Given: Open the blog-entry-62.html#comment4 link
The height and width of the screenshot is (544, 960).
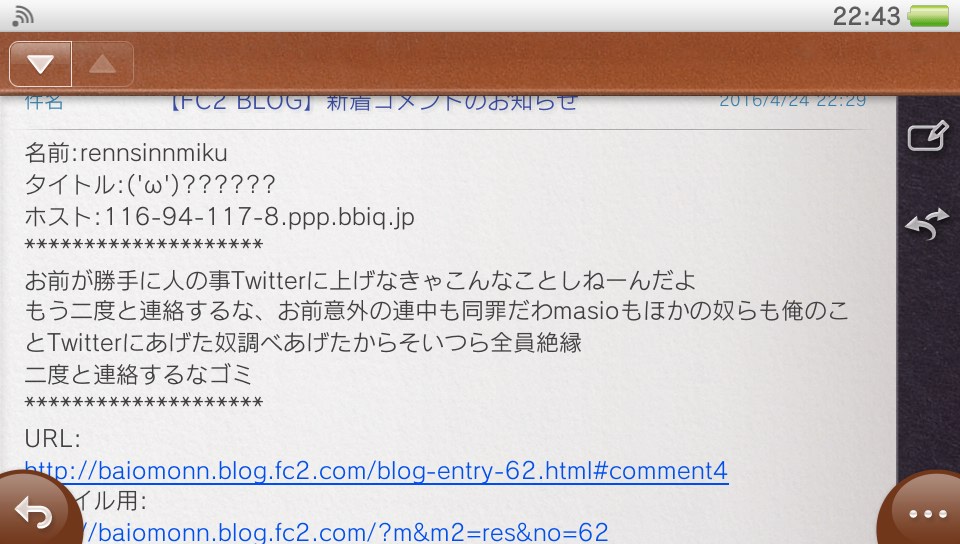Looking at the screenshot, I should (x=376, y=471).
